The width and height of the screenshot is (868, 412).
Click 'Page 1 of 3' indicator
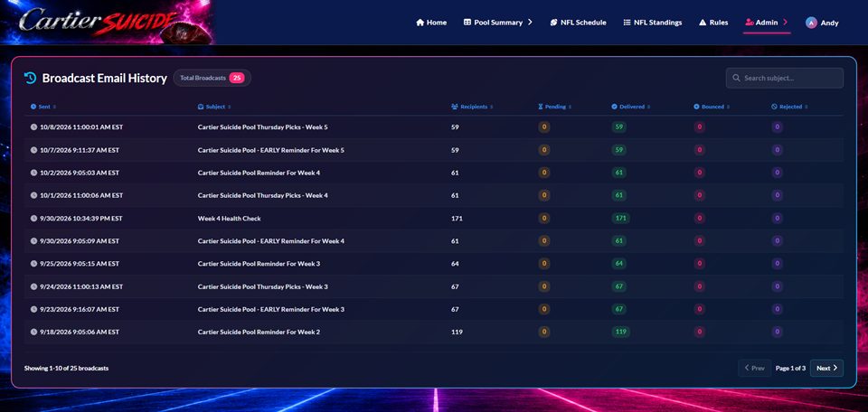click(x=790, y=369)
